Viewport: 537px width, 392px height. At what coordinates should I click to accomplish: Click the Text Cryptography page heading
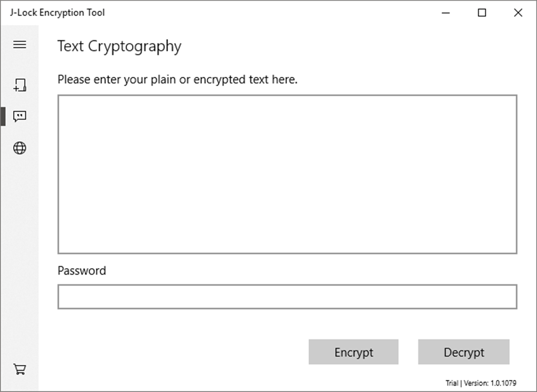tap(119, 46)
